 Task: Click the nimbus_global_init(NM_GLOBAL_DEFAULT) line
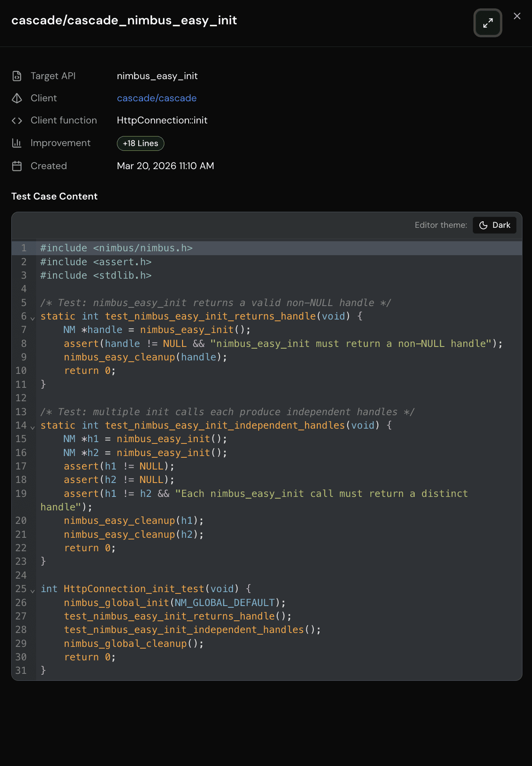(175, 603)
